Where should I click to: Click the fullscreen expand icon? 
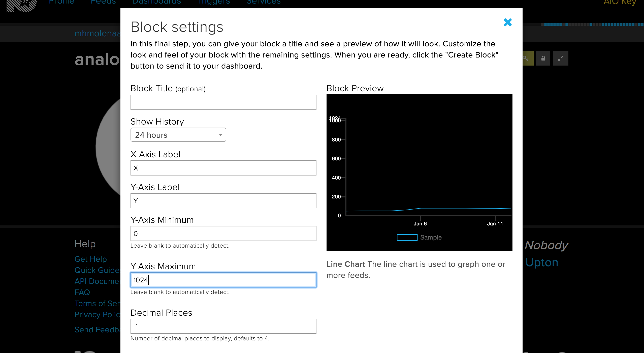pyautogui.click(x=560, y=58)
